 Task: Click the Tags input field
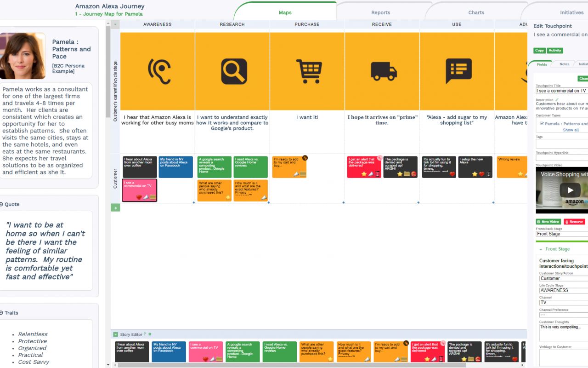[x=562, y=144]
